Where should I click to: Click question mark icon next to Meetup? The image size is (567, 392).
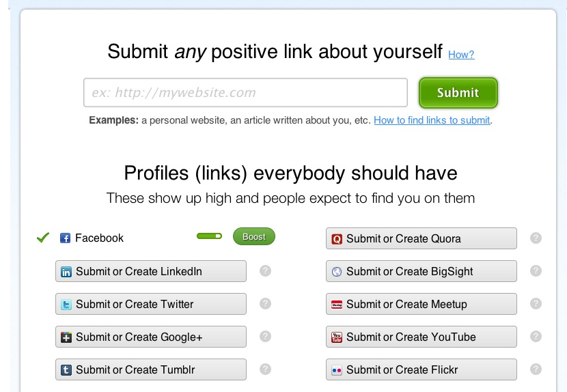(x=536, y=304)
